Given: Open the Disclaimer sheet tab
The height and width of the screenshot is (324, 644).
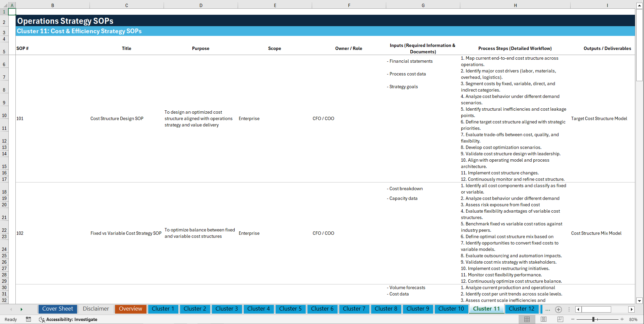Looking at the screenshot, I should 96,309.
